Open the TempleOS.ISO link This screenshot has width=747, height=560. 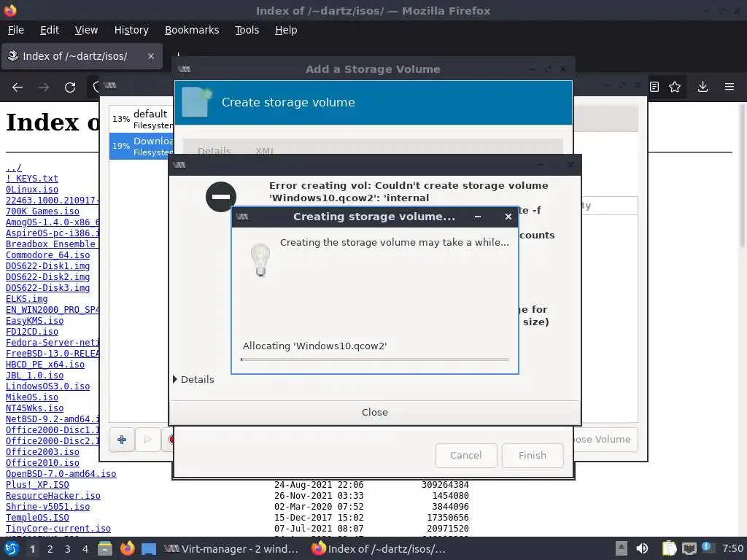point(37,518)
